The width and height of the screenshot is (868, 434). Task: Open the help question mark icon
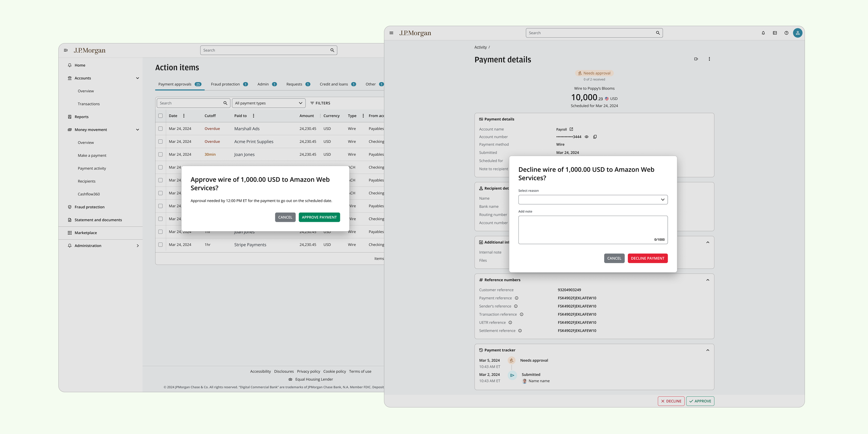786,33
